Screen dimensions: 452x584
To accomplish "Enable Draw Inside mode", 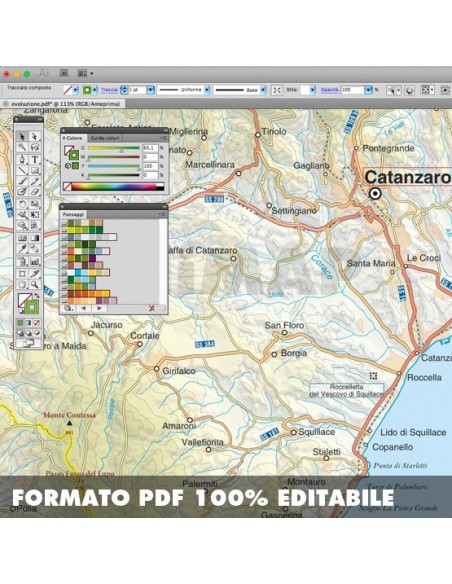I will pyautogui.click(x=36, y=333).
